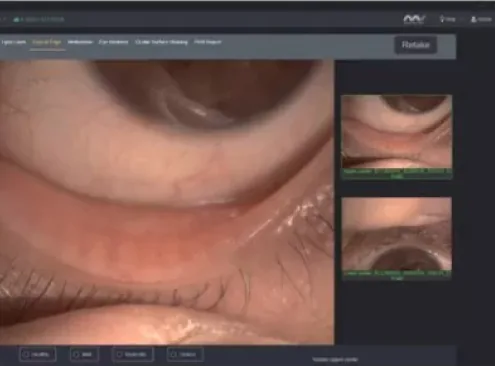The width and height of the screenshot is (495, 366).
Task: Click the wave-shaped brand logo
Action: click(x=414, y=19)
